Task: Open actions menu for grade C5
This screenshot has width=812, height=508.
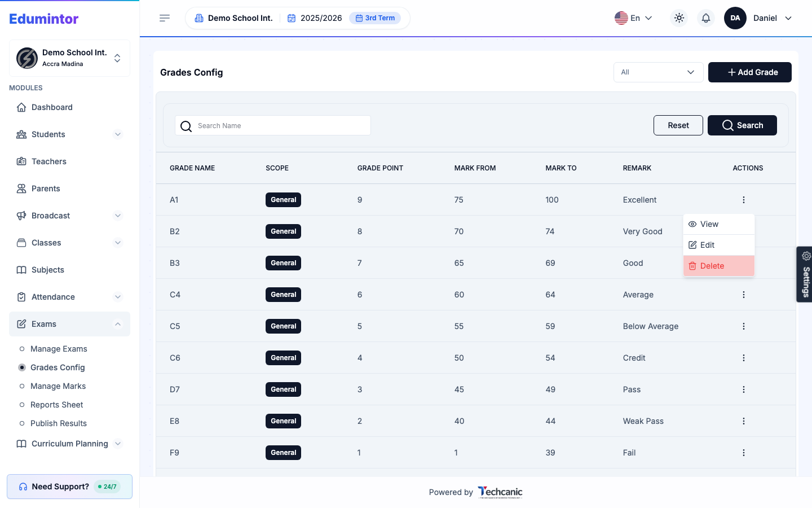Action: 744,326
